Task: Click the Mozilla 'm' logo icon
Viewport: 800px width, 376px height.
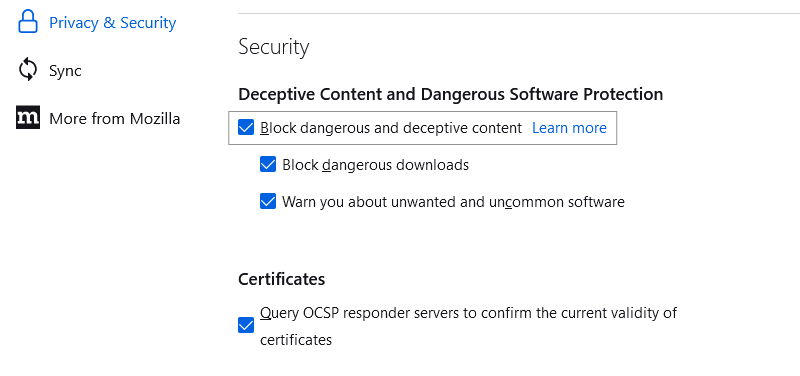Action: pyautogui.click(x=28, y=118)
